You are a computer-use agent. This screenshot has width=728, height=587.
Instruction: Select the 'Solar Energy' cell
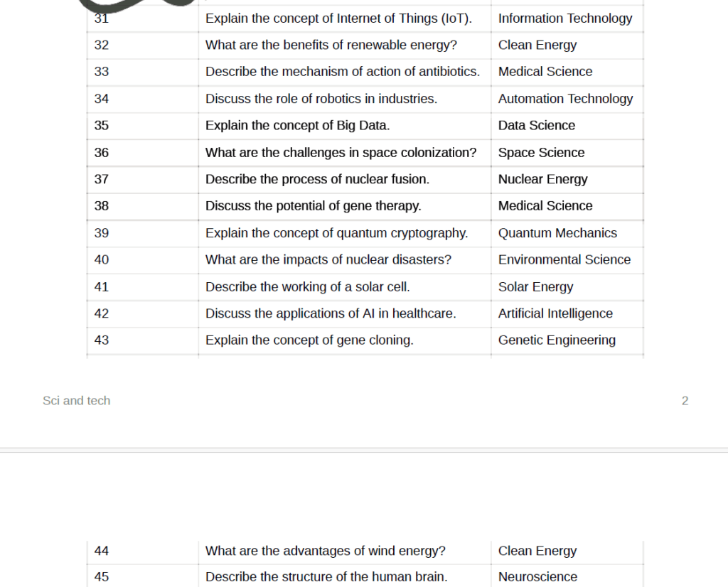tap(535, 287)
